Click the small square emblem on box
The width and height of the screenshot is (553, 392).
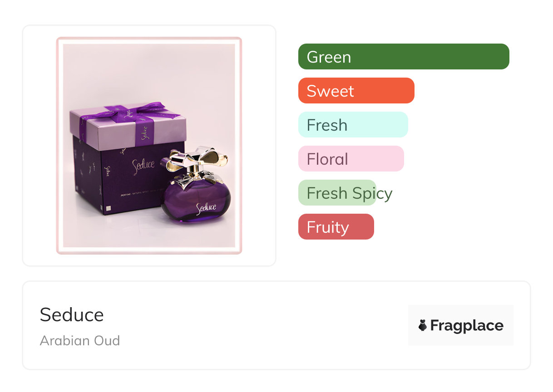point(108,210)
